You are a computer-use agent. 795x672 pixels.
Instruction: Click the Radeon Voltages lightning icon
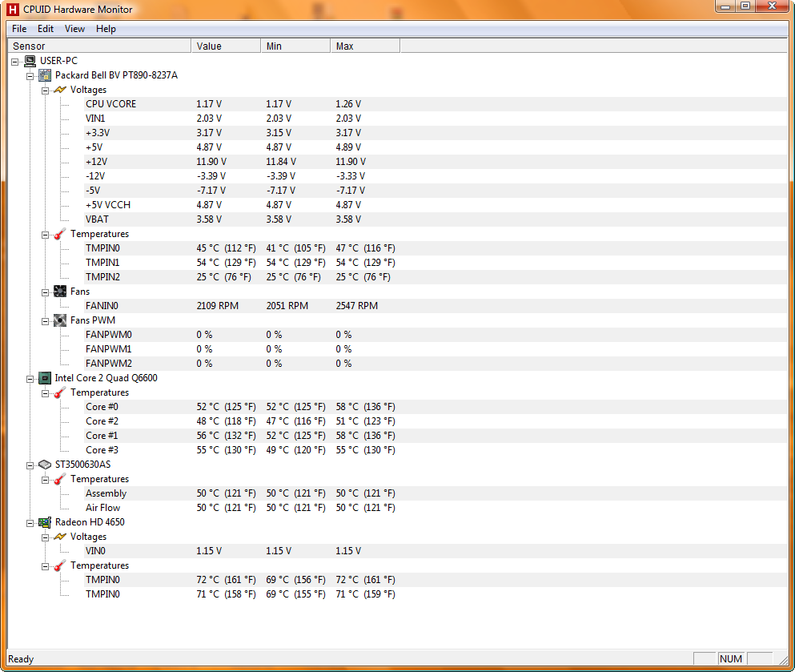60,537
